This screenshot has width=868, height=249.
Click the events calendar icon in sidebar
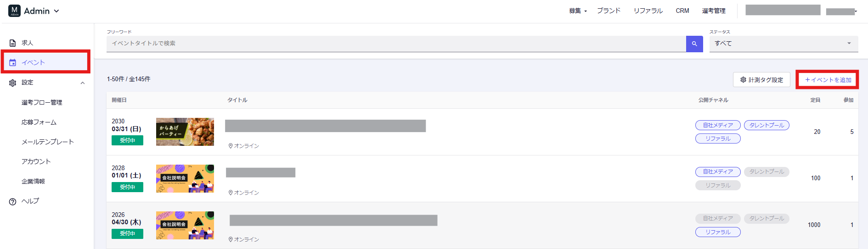click(x=13, y=63)
